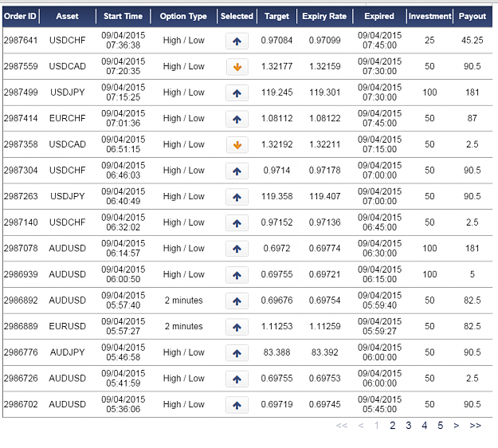Sort by the Order ID column header
This screenshot has width=498, height=448.
coord(20,16)
